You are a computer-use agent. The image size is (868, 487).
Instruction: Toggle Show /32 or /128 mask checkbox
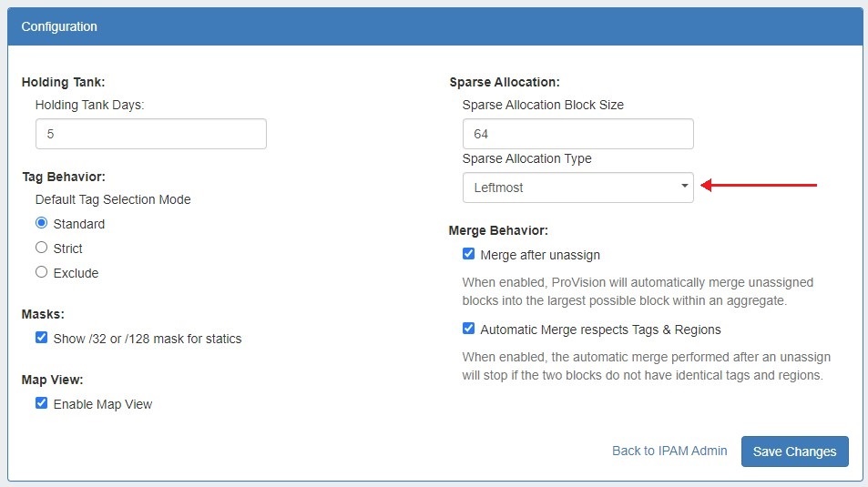(41, 338)
